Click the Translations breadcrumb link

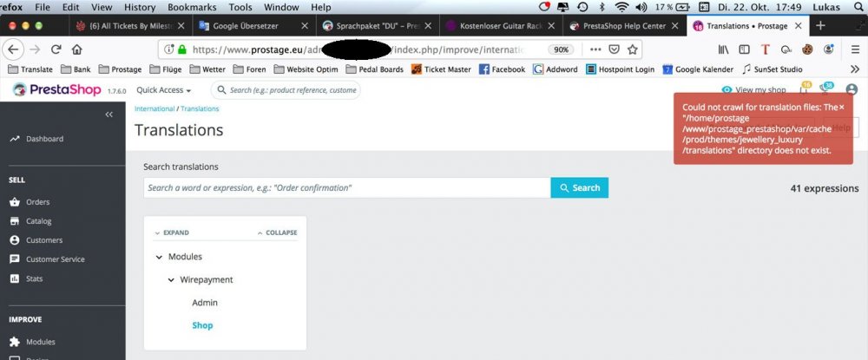pos(200,109)
